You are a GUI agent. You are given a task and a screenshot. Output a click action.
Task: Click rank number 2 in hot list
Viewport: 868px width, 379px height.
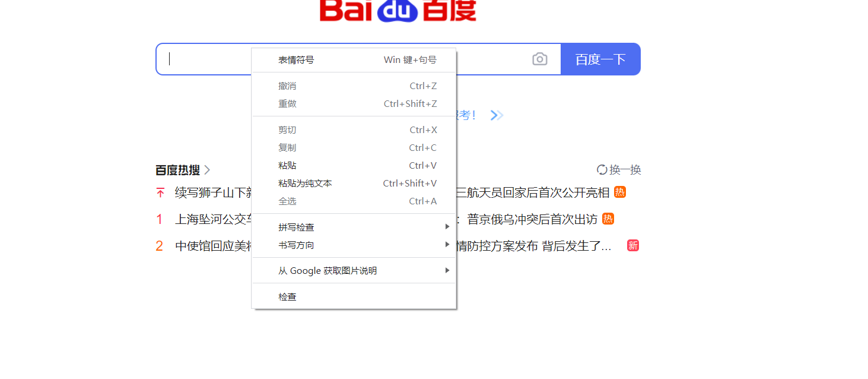(x=159, y=245)
